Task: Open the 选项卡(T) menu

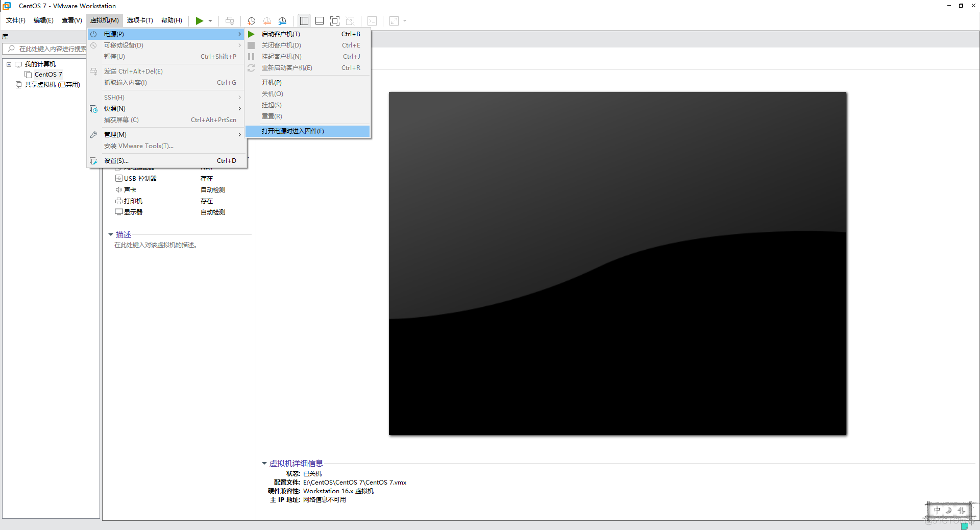Action: (x=140, y=20)
